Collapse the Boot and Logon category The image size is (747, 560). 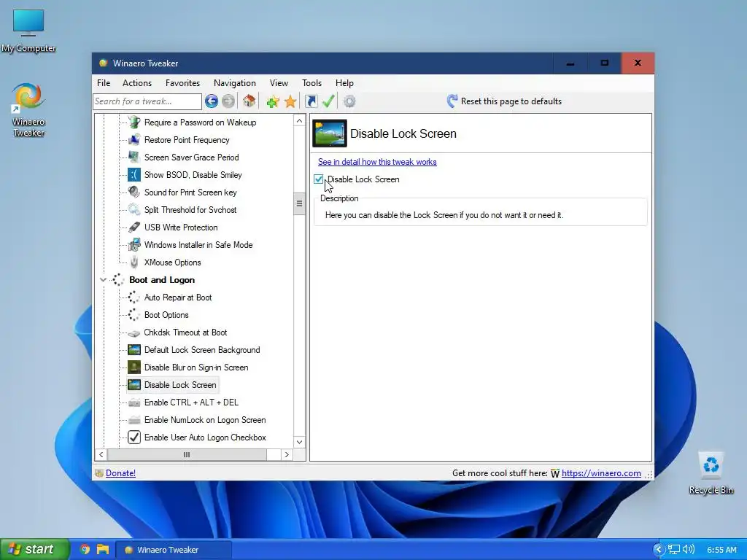[103, 280]
